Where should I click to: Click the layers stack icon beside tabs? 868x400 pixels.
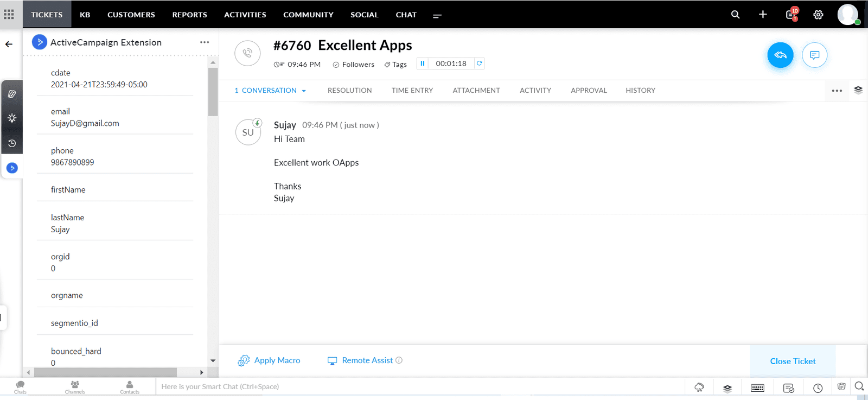[858, 90]
